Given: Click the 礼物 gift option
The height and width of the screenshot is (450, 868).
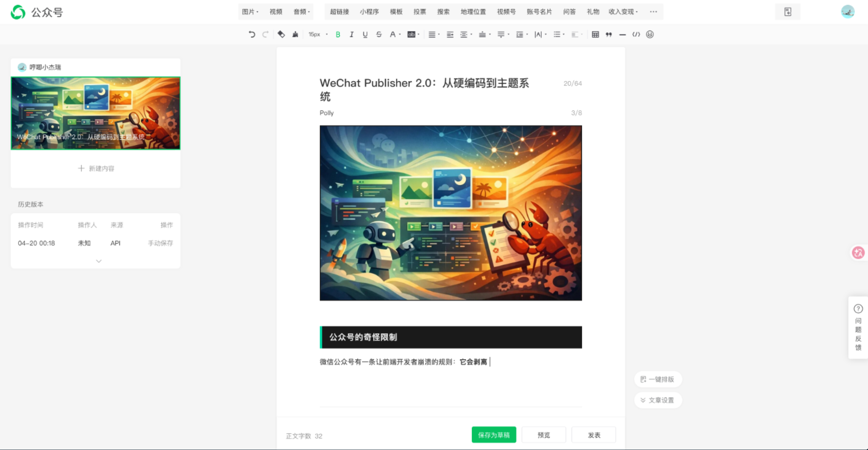Looking at the screenshot, I should point(593,12).
